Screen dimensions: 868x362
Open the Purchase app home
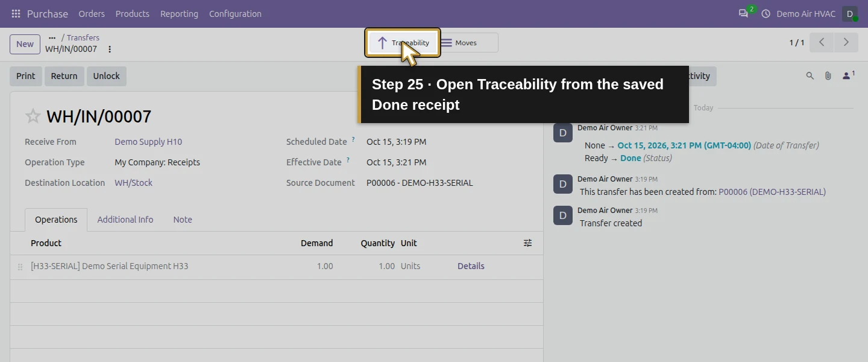click(48, 14)
